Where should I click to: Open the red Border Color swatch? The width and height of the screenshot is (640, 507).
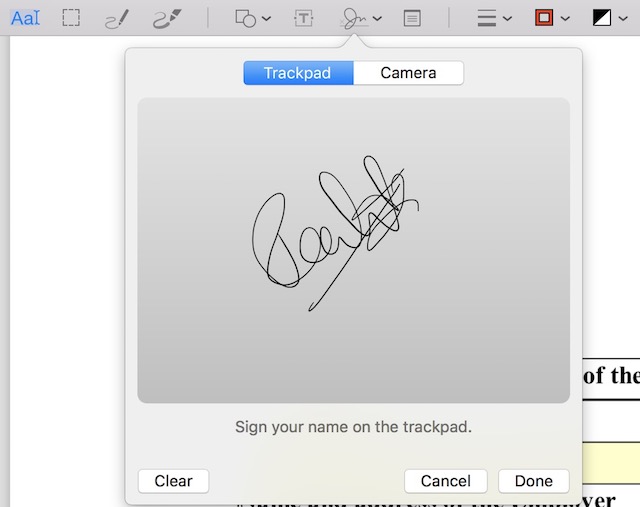[545, 18]
